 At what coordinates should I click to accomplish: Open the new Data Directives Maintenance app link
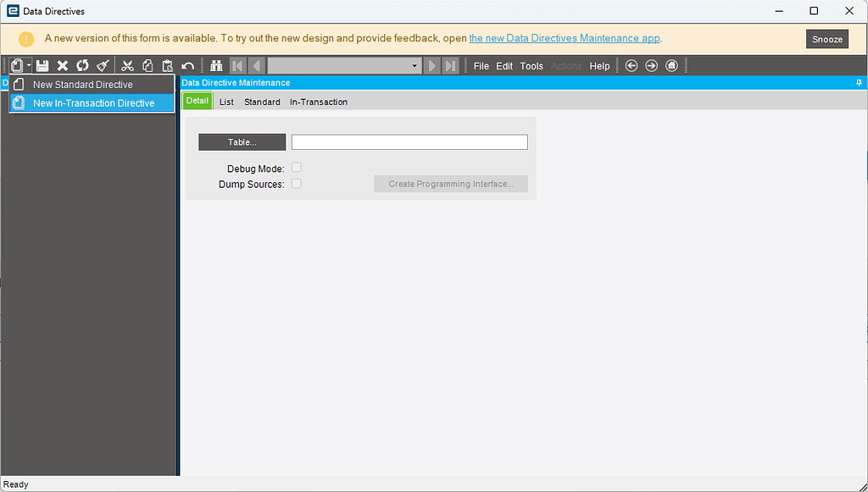coord(563,38)
